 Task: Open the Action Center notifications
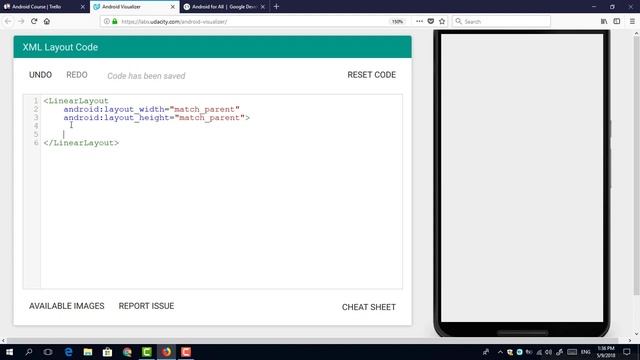click(627, 352)
